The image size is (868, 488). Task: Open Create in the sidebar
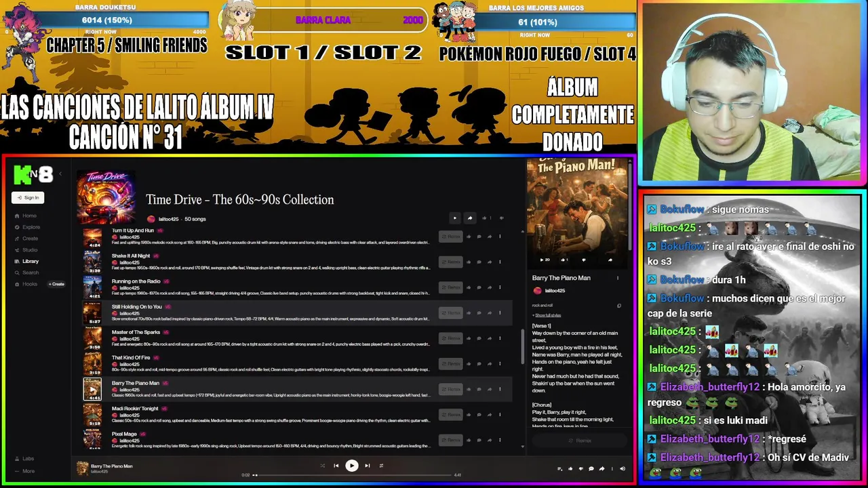(x=26, y=239)
